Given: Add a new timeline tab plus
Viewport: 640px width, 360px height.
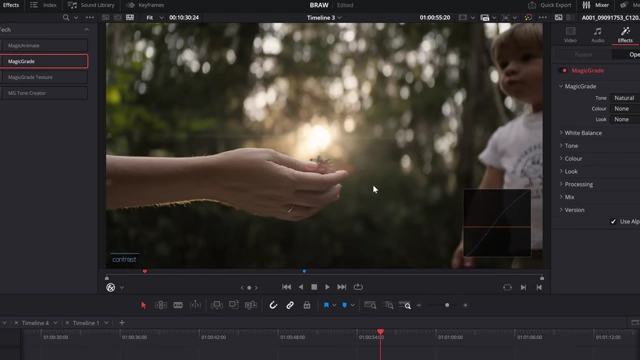Looking at the screenshot, I should tap(122, 322).
